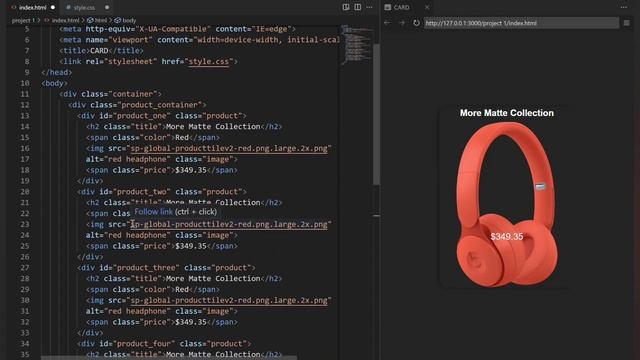Click the index.html breadcrumb
Image resolution: width=640 pixels, height=360 pixels.
pos(65,20)
